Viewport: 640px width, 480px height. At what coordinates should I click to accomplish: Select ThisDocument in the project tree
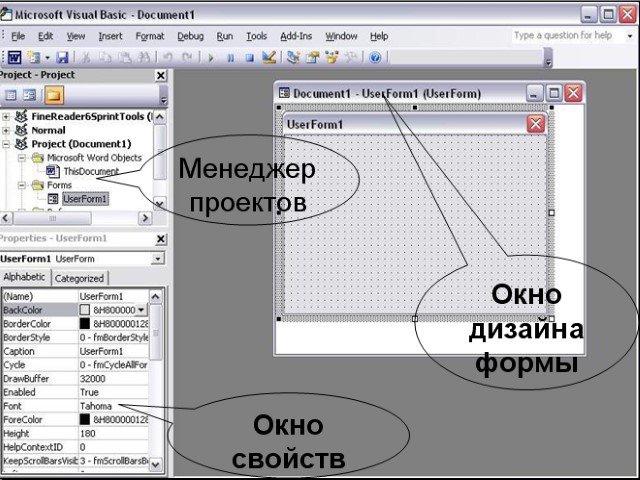(x=91, y=171)
